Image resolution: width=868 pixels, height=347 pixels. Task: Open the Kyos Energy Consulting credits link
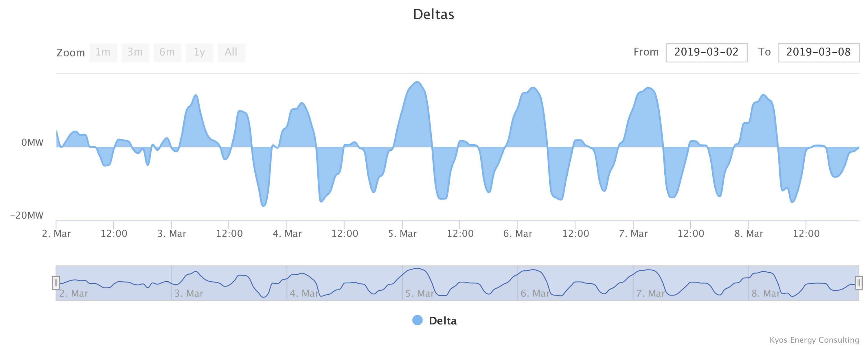[x=814, y=340]
